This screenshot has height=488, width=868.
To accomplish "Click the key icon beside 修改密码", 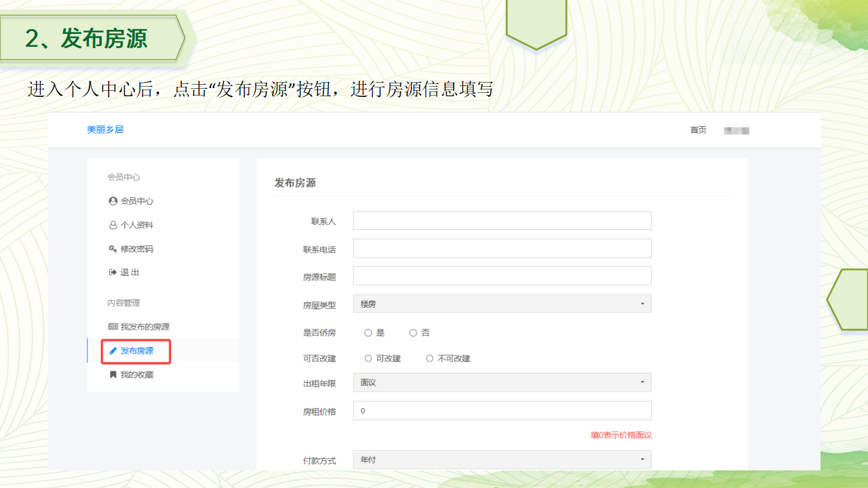I will click(113, 249).
